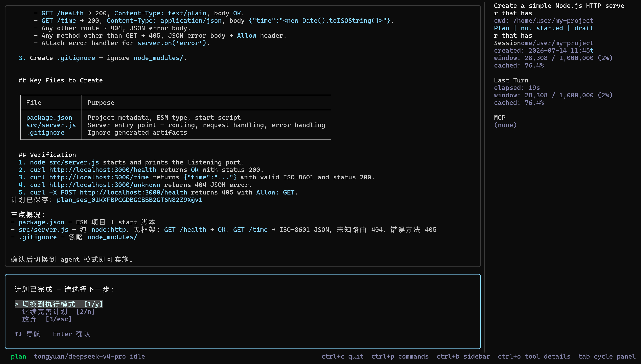Click the 'plan' mode indicator in status bar
641x364 pixels.
[19, 356]
